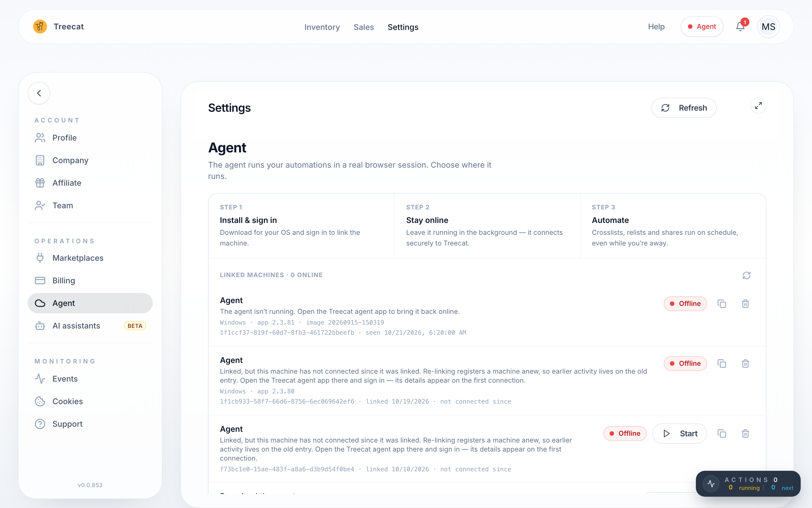Click the 'Automate' step heading
This screenshot has width=812, height=508.
610,220
